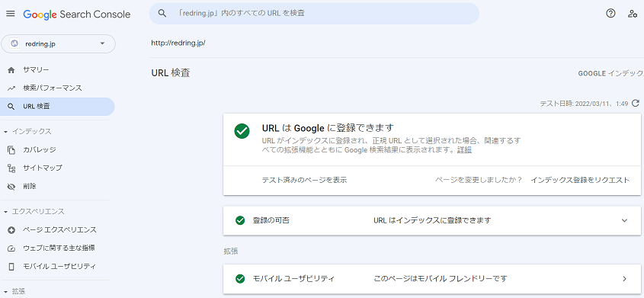Click テスト済みのページを表示
The image size is (644, 298).
pyautogui.click(x=304, y=180)
